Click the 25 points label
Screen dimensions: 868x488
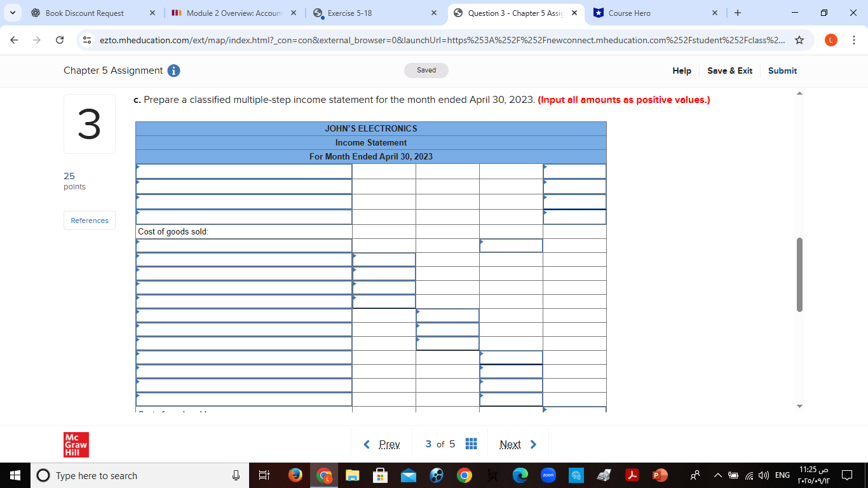(x=74, y=181)
